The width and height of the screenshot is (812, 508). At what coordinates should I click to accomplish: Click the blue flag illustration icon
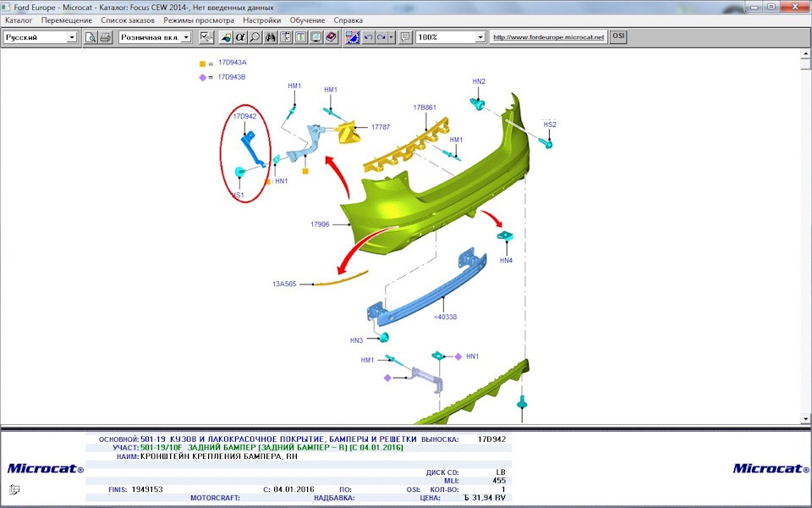pos(352,37)
